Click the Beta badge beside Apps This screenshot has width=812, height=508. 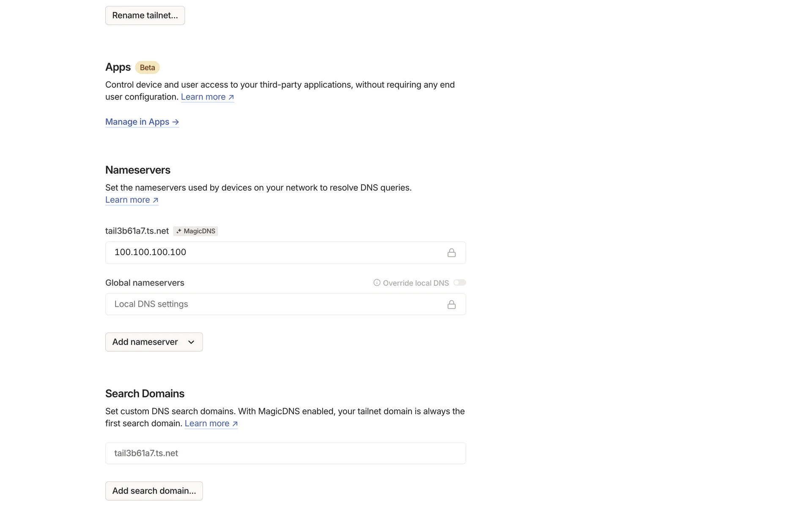[147, 68]
